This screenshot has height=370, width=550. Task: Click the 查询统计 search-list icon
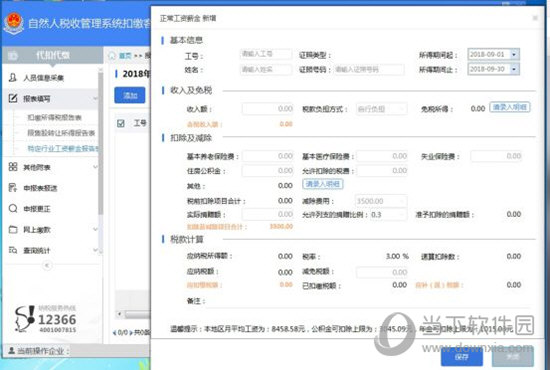pos(13,250)
